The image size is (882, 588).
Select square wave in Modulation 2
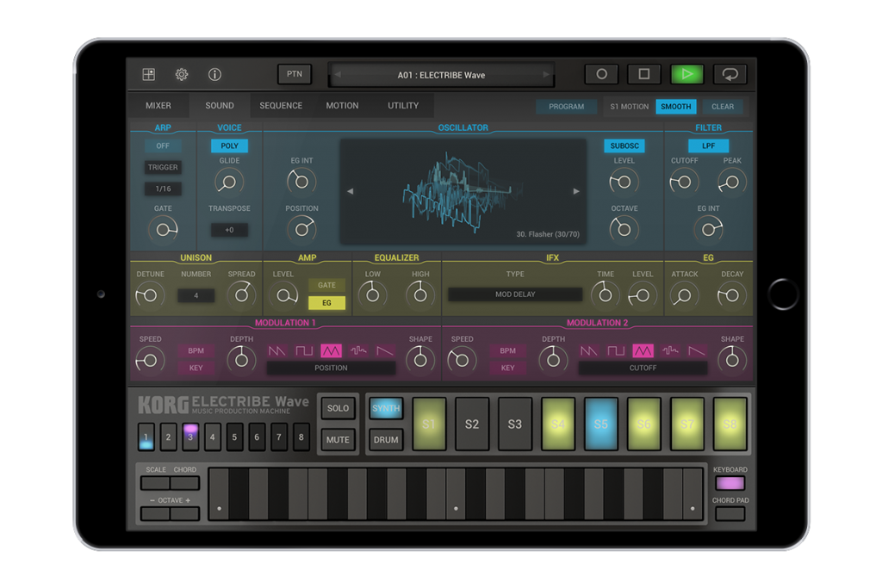coord(615,350)
